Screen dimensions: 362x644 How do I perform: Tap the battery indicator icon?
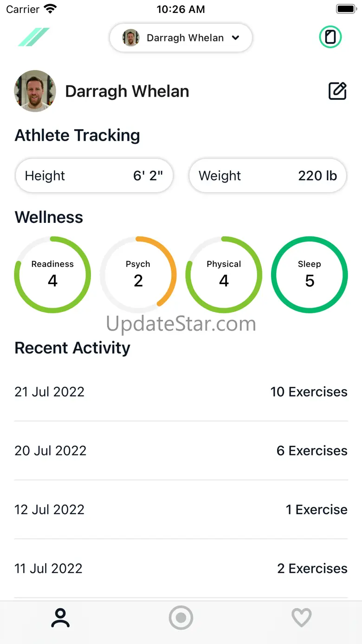click(x=346, y=9)
